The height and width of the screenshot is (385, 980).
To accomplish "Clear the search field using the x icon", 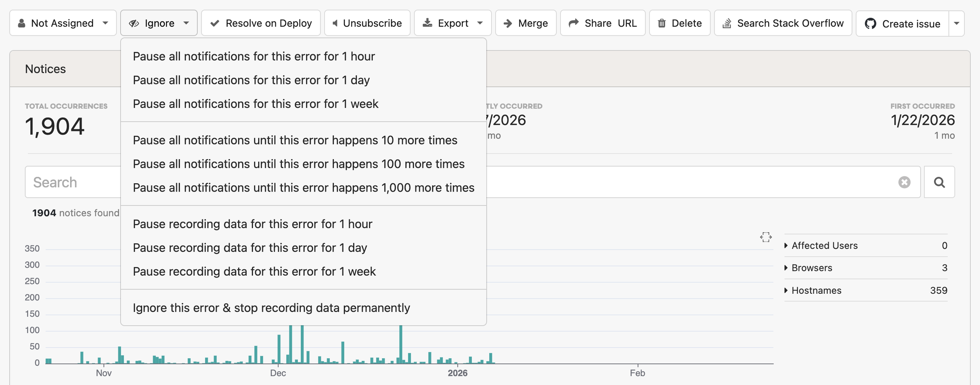I will pyautogui.click(x=904, y=183).
